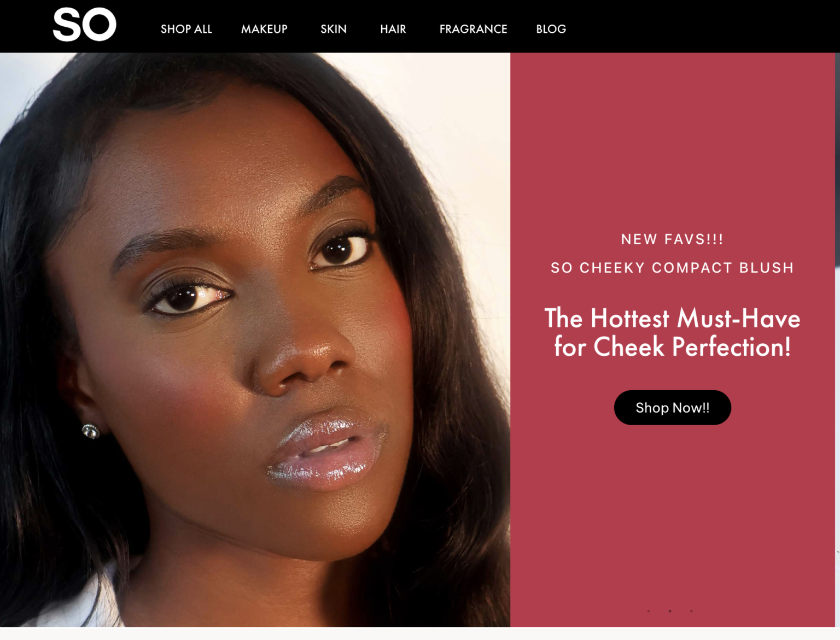Click the earring in the hero photo
840x640 pixels.
pos(91,431)
